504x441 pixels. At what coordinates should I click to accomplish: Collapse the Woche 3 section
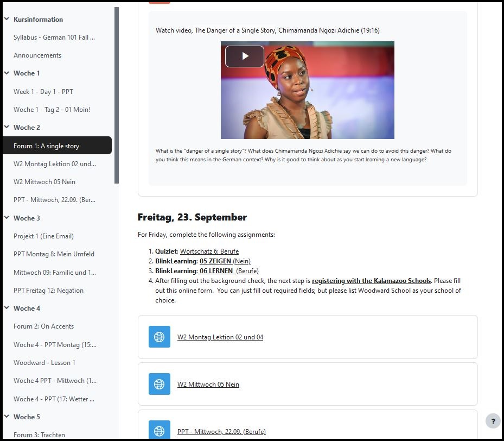[7, 217]
